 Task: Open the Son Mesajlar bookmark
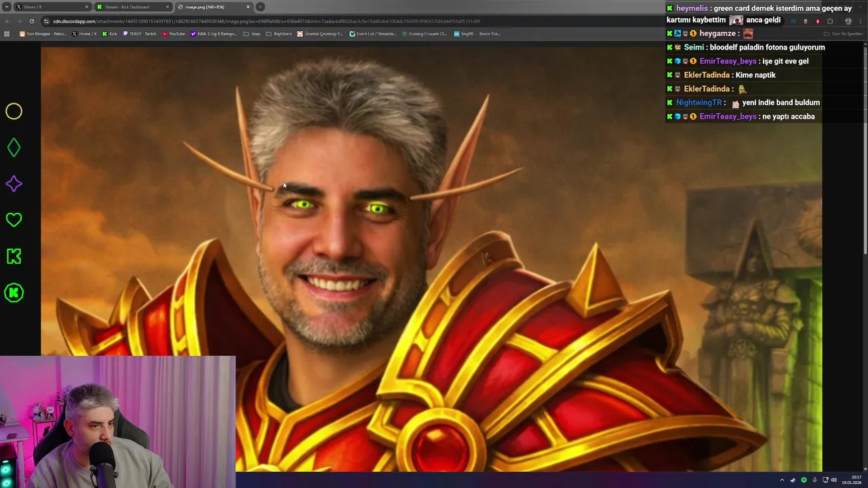coord(43,33)
